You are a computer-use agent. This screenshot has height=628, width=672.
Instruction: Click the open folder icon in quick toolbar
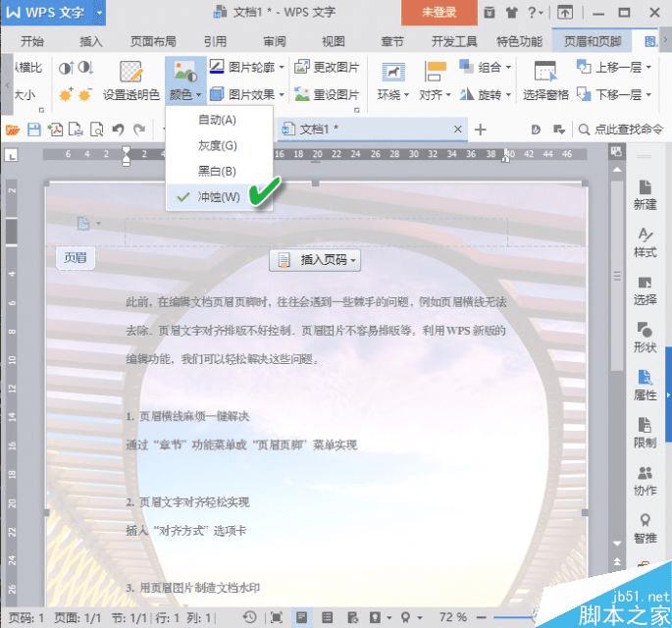click(13, 130)
